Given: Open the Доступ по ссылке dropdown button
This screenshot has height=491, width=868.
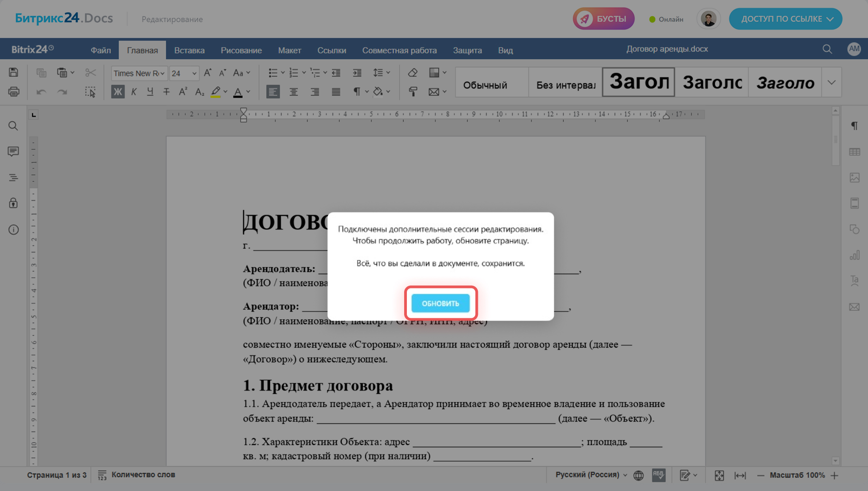Looking at the screenshot, I should pos(785,19).
